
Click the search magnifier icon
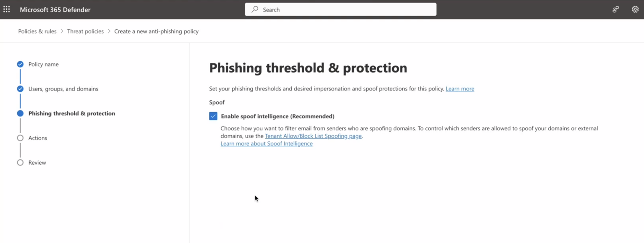pyautogui.click(x=255, y=9)
